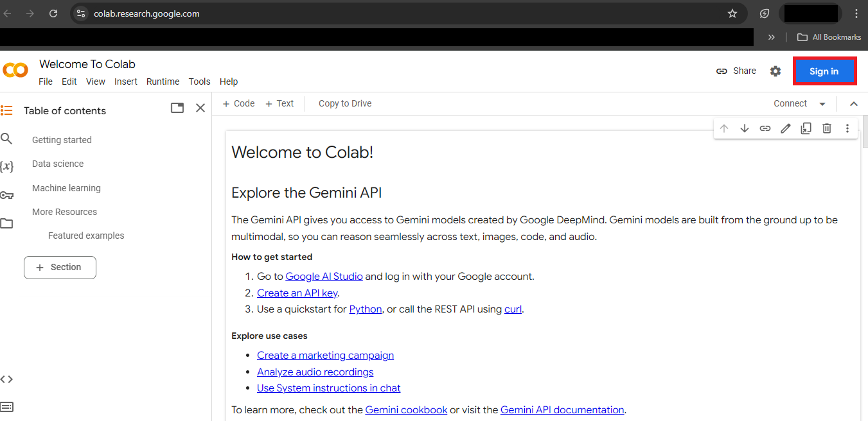Image resolution: width=868 pixels, height=421 pixels.
Task: Open the settings gear icon
Action: tap(775, 71)
